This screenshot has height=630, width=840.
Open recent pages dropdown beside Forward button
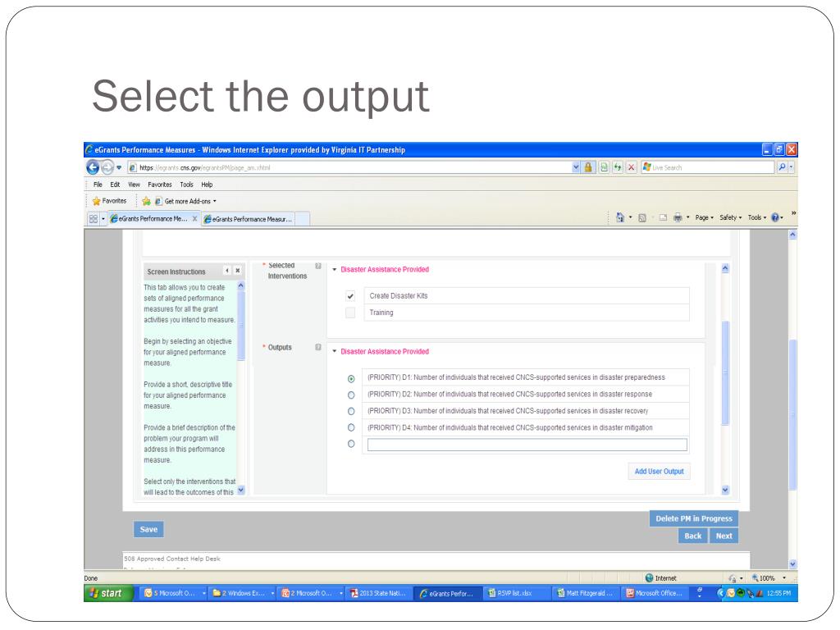click(x=119, y=167)
